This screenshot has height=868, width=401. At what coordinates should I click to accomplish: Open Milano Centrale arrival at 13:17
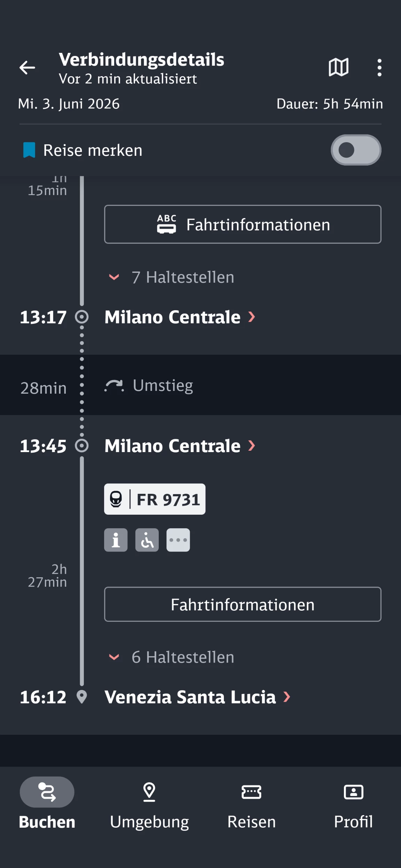180,317
